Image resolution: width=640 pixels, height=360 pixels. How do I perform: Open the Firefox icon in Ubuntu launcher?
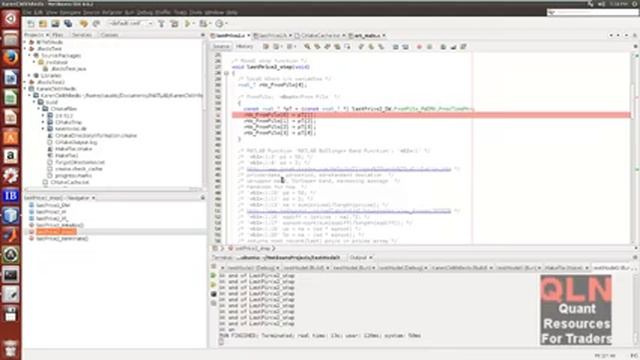[x=11, y=57]
